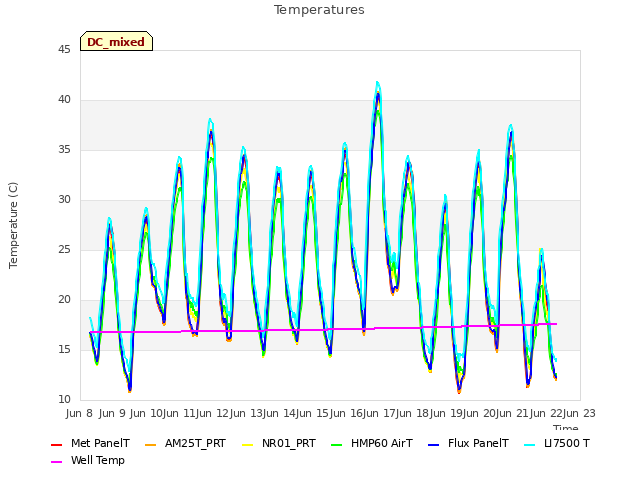Click the y-axis tick label 25
The height and width of the screenshot is (480, 640).
64,250
